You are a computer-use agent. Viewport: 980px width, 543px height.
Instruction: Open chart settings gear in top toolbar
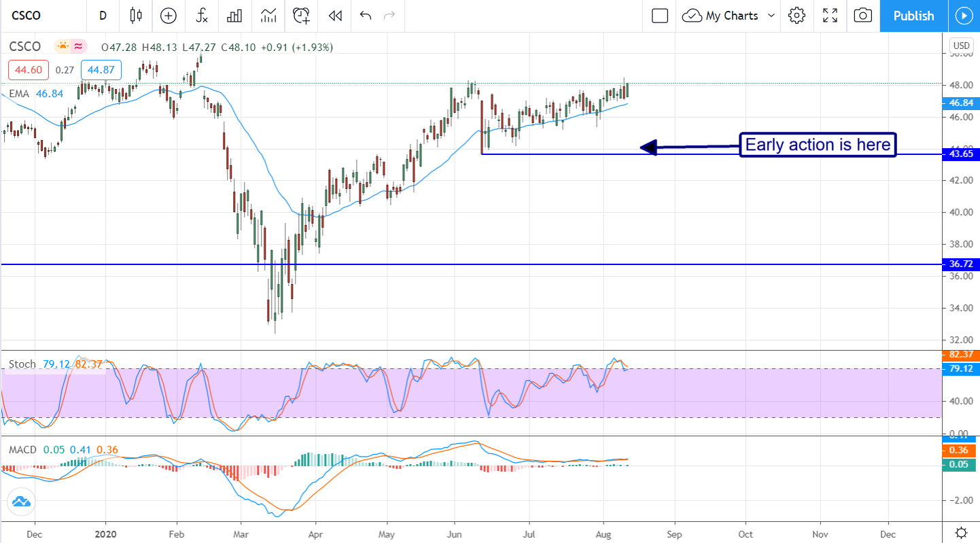click(797, 16)
